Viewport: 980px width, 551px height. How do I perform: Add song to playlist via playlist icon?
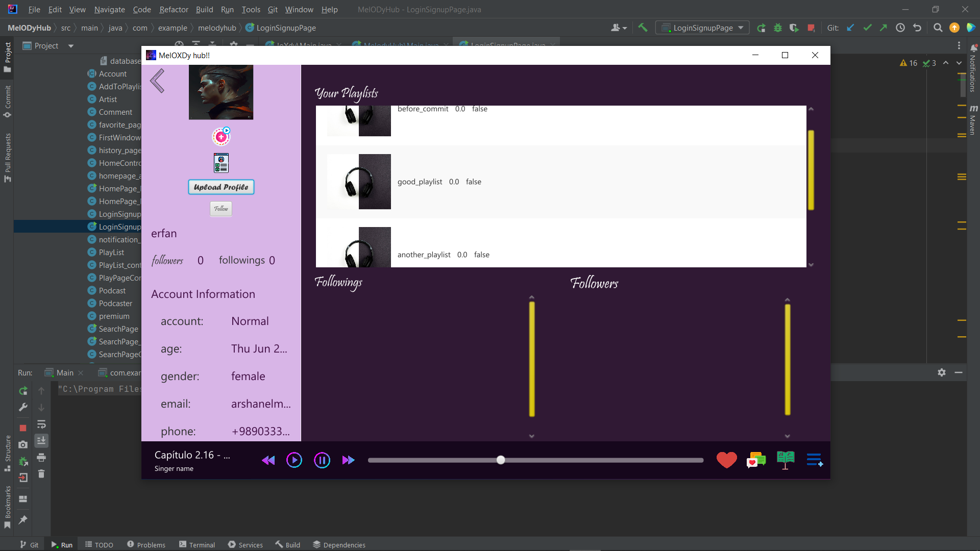tap(815, 460)
